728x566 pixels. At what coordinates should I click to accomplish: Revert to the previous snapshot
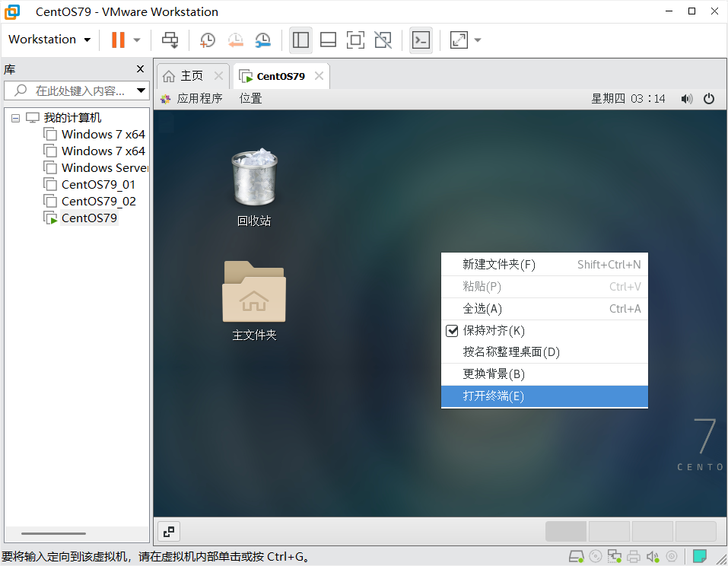[235, 40]
